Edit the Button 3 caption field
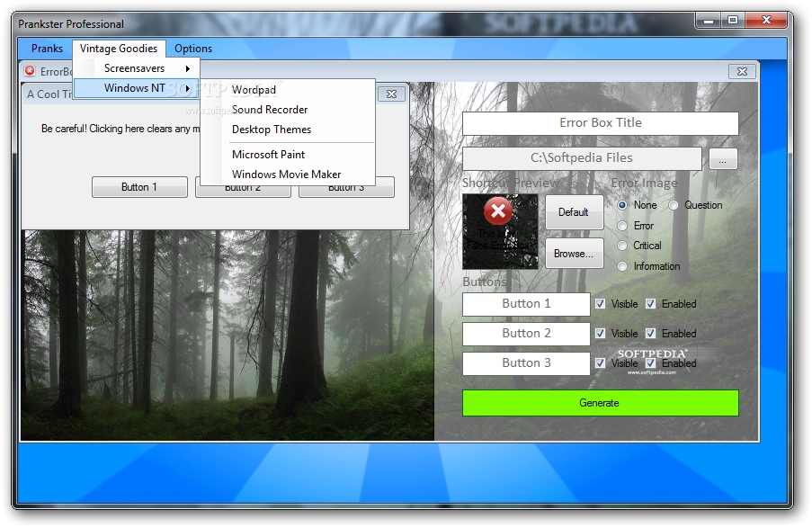This screenshot has height=528, width=812. [526, 363]
